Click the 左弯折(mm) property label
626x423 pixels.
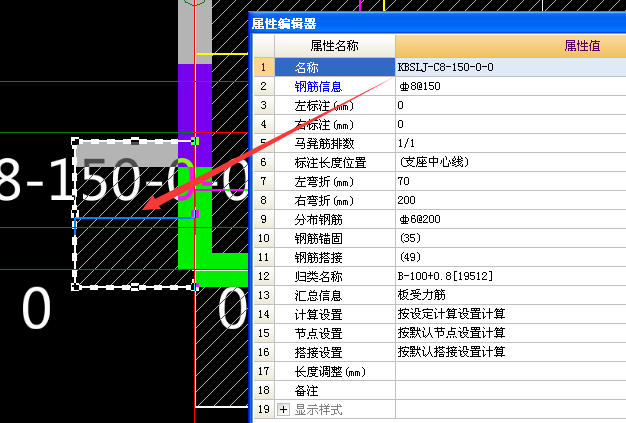click(x=324, y=182)
